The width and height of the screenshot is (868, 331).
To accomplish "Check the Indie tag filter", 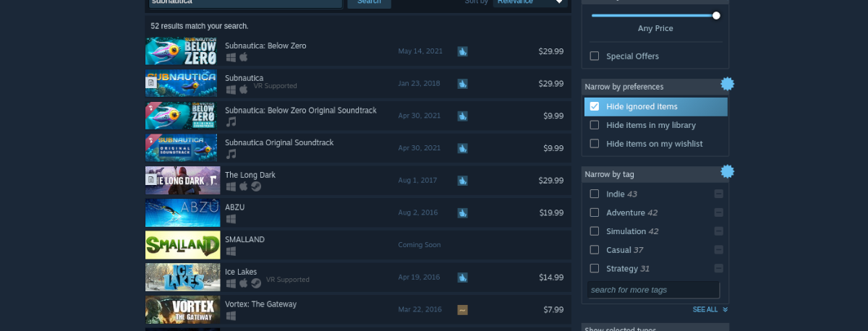I will [x=595, y=194].
